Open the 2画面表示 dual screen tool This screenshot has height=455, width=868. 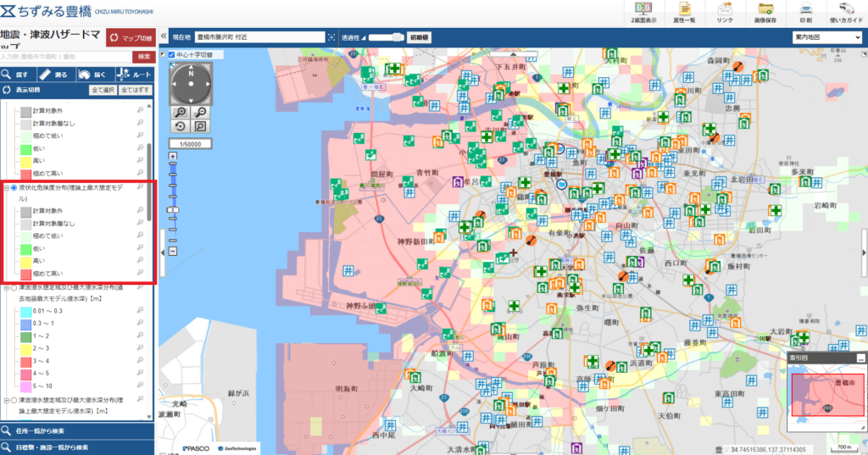[x=643, y=13]
